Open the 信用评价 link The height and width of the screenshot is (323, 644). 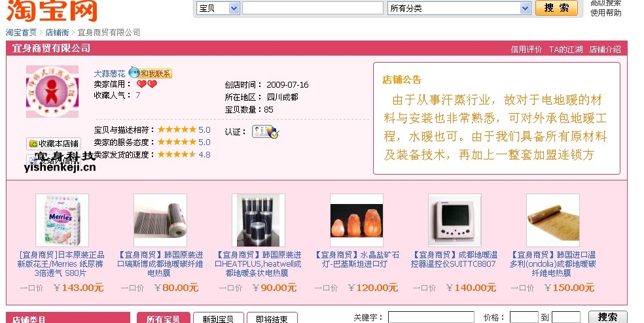(x=526, y=49)
